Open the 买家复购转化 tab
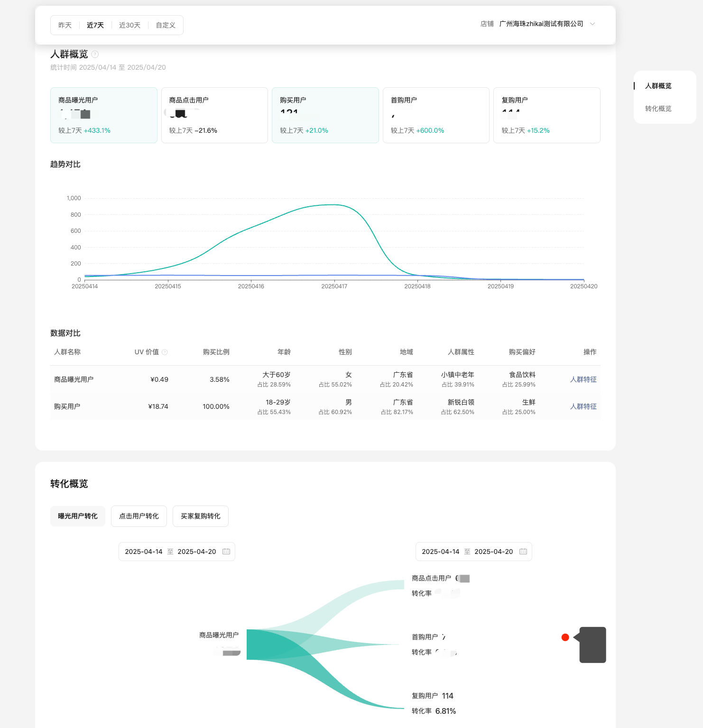 [x=200, y=516]
